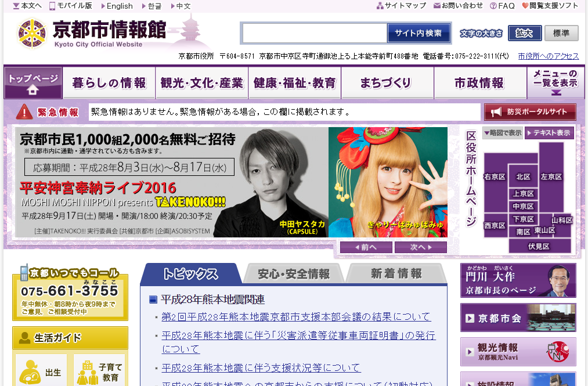Viewport: 588px width, 386px height.
Task: Click the sitemap icon beside サイトマップ
Action: [x=380, y=6]
